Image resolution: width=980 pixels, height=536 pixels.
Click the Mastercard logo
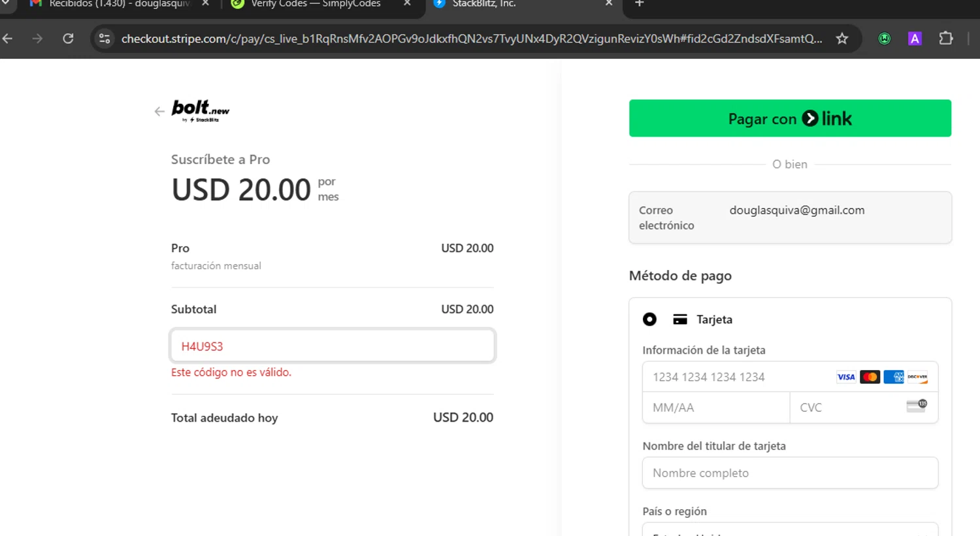[x=870, y=377]
